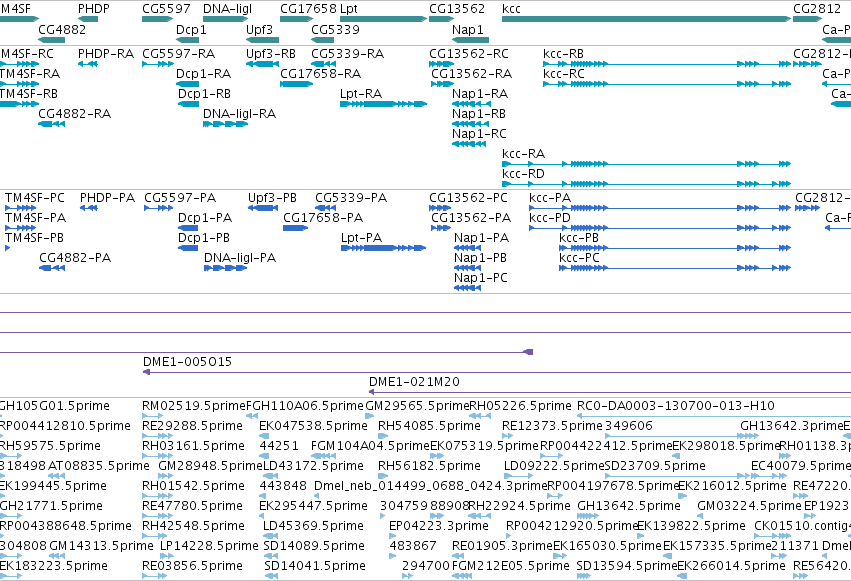Image resolution: width=851 pixels, height=581 pixels.
Task: Click the Nap1 gene feature
Action: (x=471, y=40)
